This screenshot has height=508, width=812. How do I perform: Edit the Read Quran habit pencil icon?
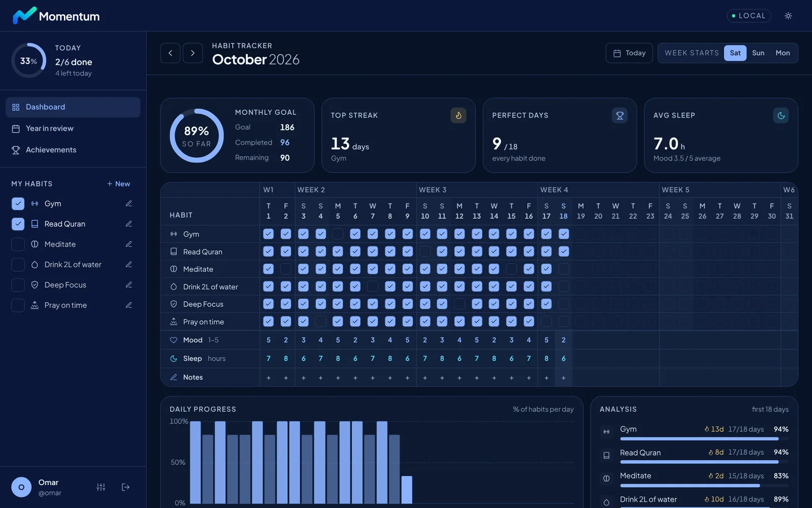click(129, 224)
